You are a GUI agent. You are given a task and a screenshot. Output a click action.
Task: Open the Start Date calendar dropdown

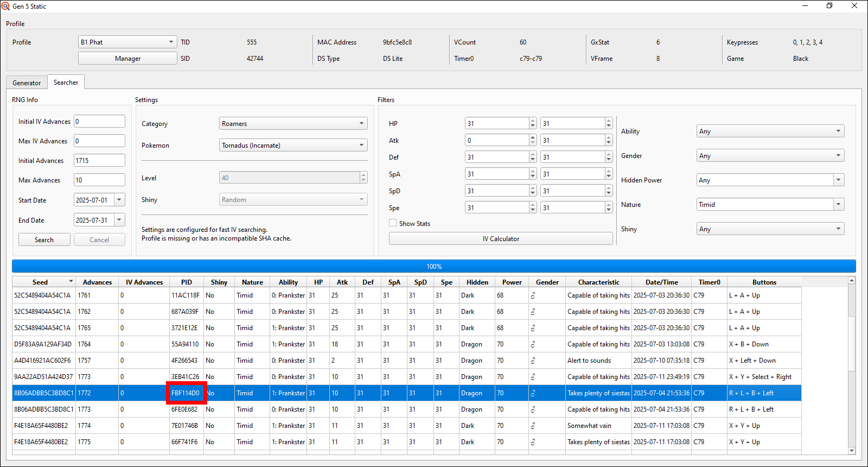(119, 200)
